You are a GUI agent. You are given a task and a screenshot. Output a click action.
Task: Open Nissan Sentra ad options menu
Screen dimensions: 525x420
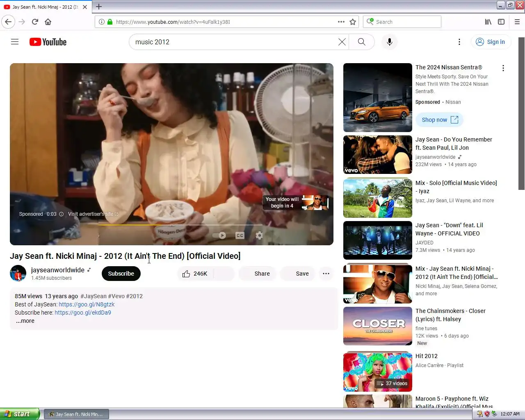click(x=503, y=68)
